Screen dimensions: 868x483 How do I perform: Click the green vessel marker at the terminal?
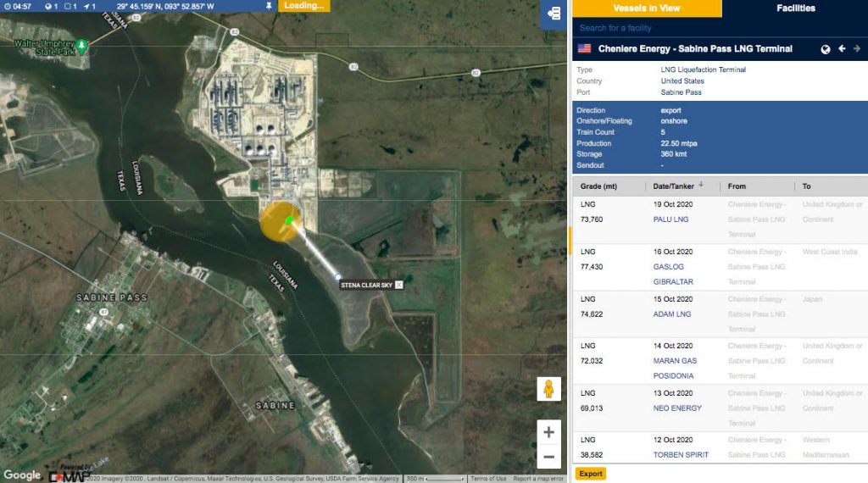coord(288,220)
